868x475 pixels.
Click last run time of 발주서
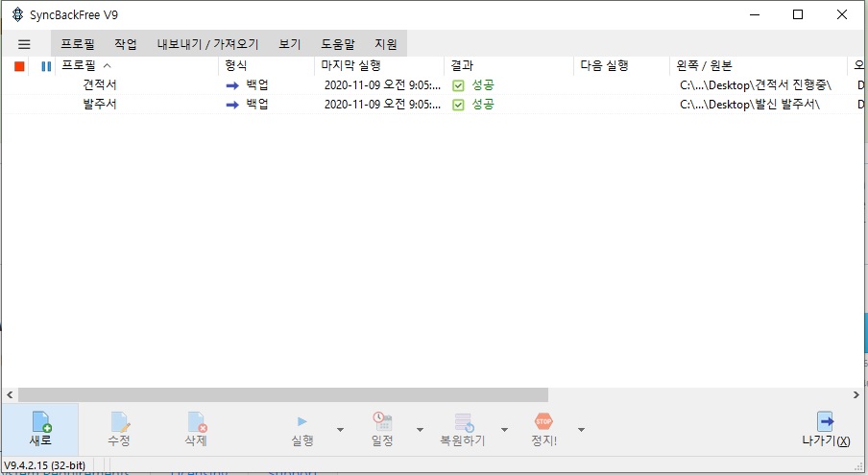point(382,104)
